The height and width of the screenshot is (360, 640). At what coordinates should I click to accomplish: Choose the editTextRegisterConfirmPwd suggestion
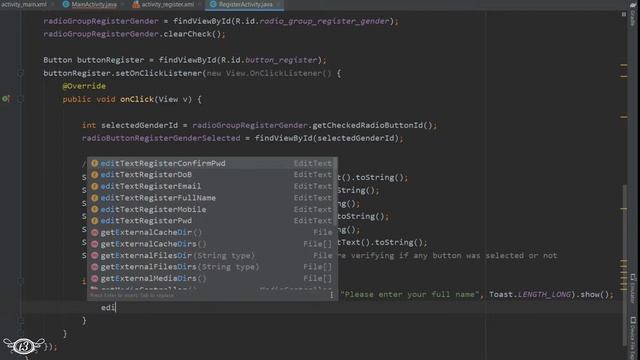click(212, 163)
